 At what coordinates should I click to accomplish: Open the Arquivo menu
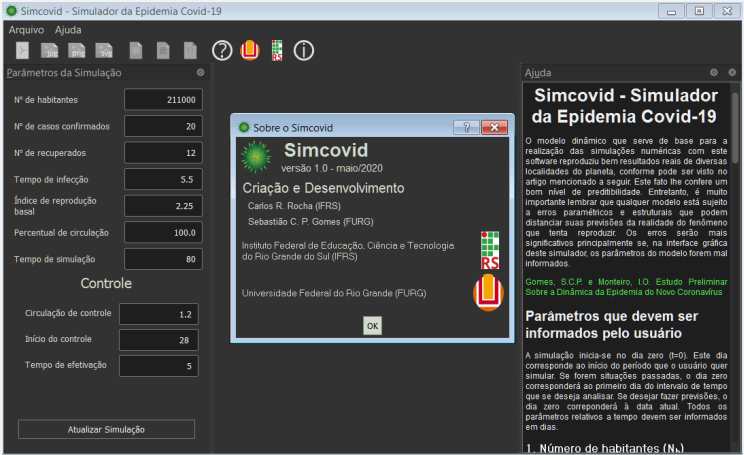click(x=26, y=30)
